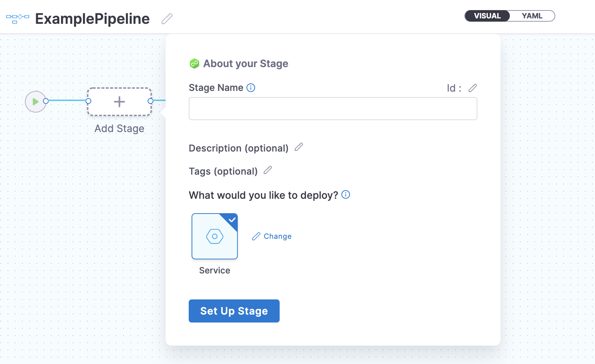Image resolution: width=595 pixels, height=364 pixels.
Task: Open the Stage Name info tooltip
Action: tap(251, 88)
